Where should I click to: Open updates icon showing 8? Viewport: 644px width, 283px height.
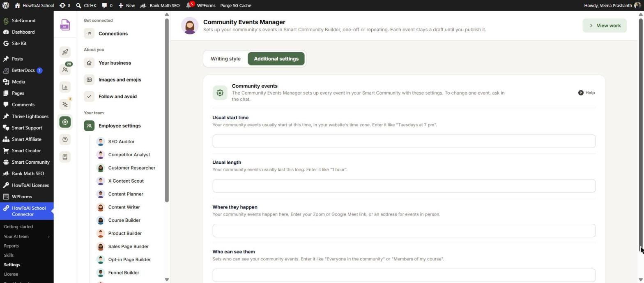[x=65, y=5]
